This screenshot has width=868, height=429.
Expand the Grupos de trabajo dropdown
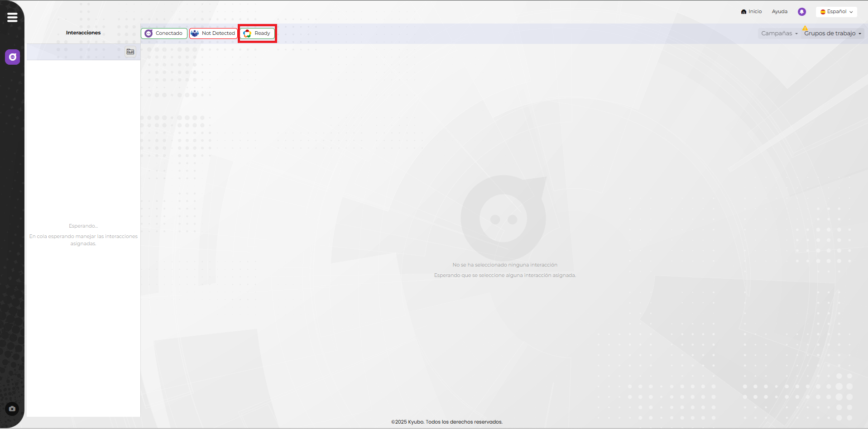tap(832, 33)
